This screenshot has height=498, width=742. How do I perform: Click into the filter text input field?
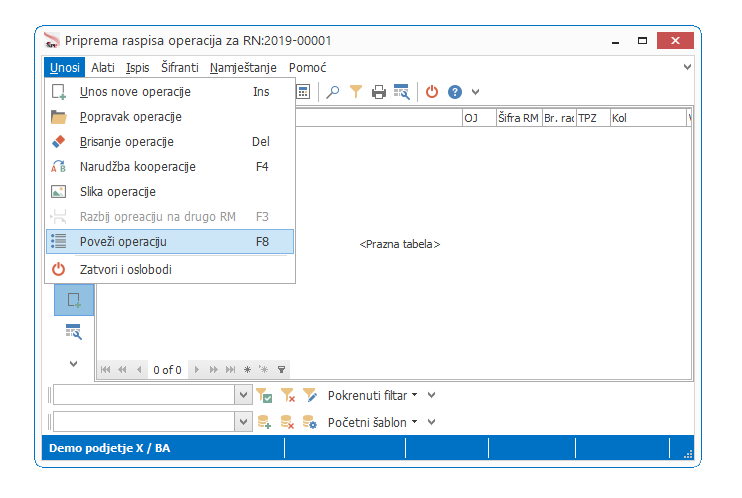click(x=144, y=395)
